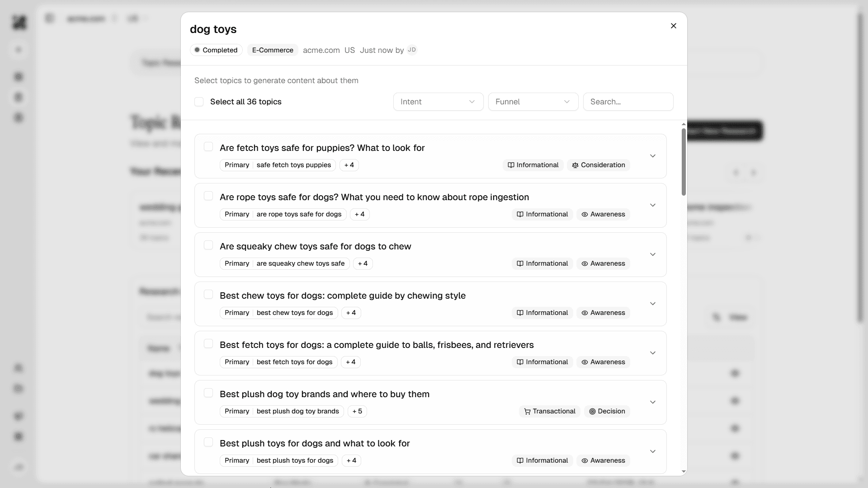Image resolution: width=868 pixels, height=488 pixels.
Task: Click the Informational badge on the fetch toys topic
Action: tap(542, 362)
